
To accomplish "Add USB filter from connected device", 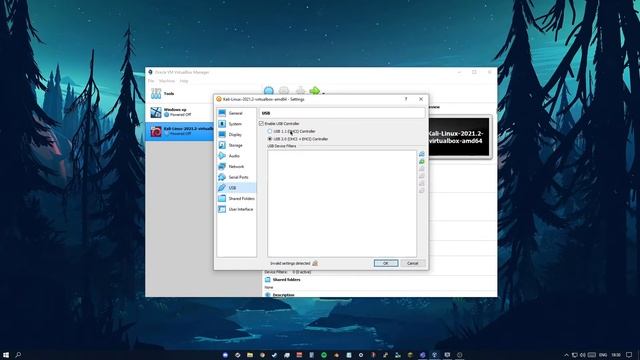I will (422, 162).
